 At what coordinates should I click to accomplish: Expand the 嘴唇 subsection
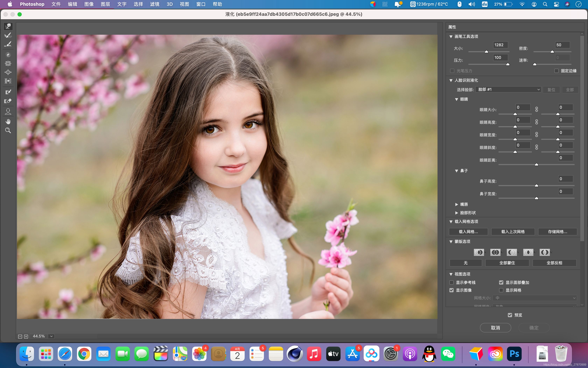pyautogui.click(x=457, y=205)
